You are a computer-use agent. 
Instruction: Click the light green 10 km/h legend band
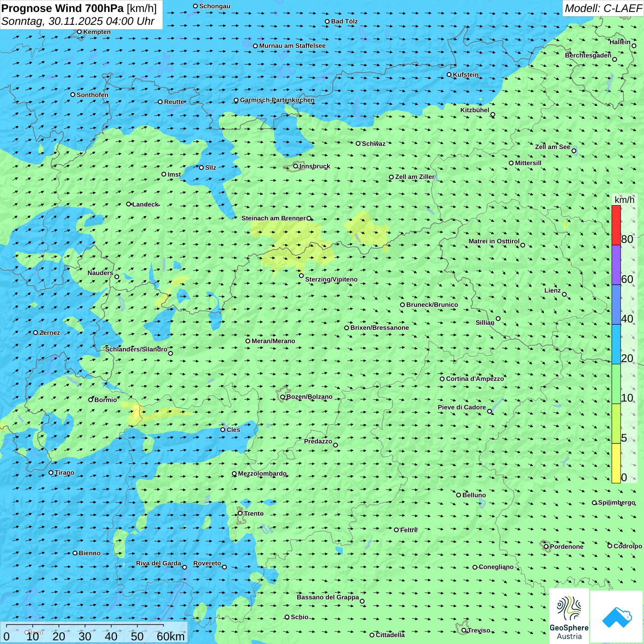point(616,384)
